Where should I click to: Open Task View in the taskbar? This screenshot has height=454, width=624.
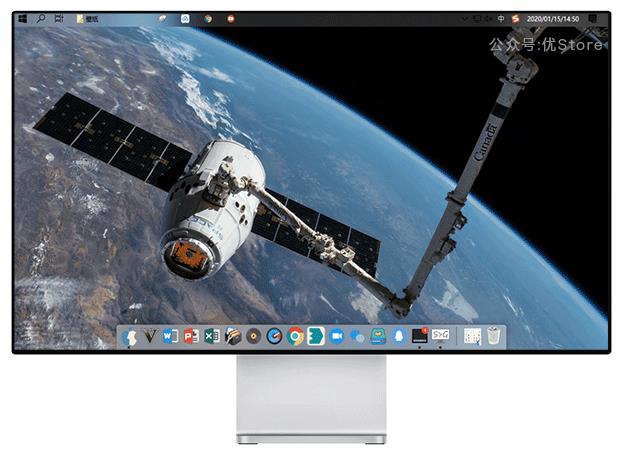coord(59,18)
